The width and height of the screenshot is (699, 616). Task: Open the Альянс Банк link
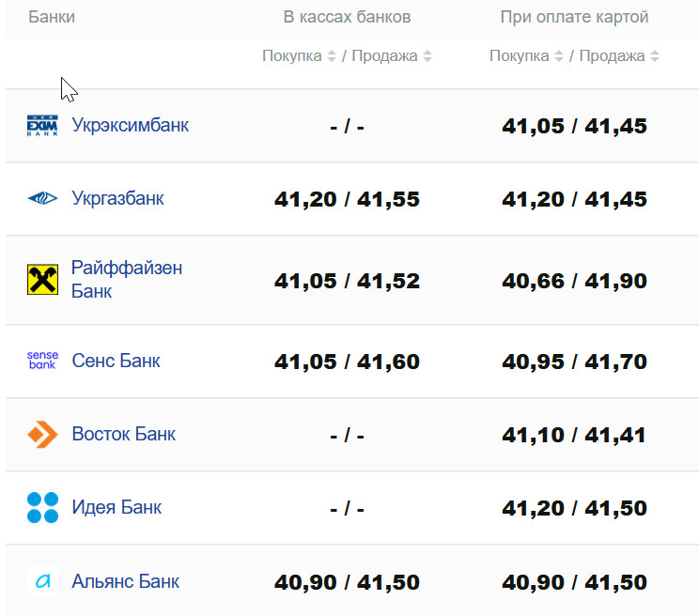125,581
